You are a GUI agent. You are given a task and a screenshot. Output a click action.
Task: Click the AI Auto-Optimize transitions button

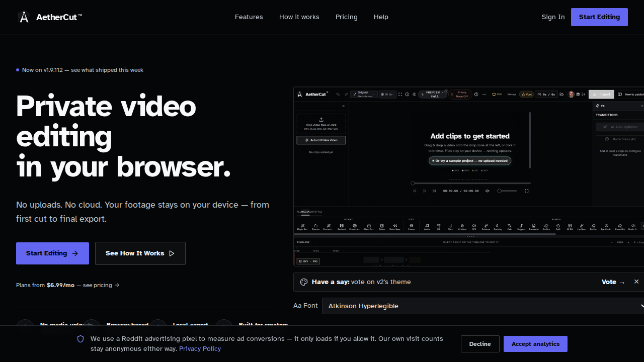(619, 127)
